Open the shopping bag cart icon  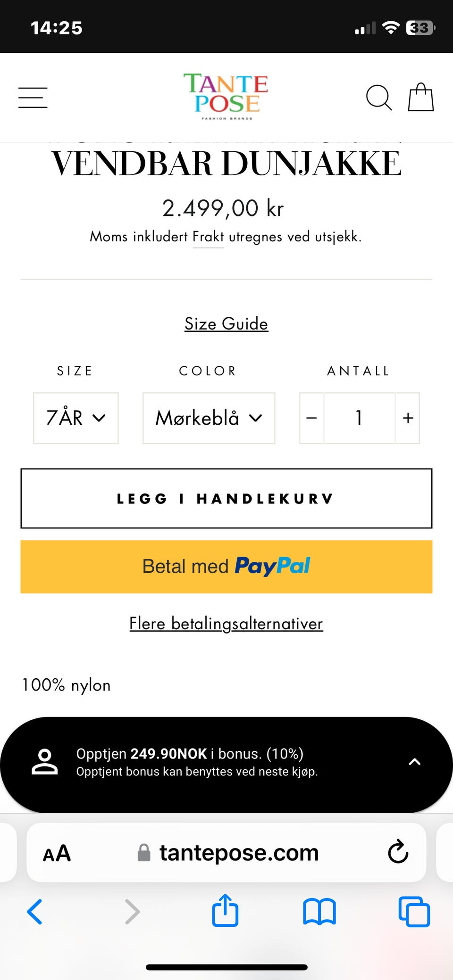point(420,97)
